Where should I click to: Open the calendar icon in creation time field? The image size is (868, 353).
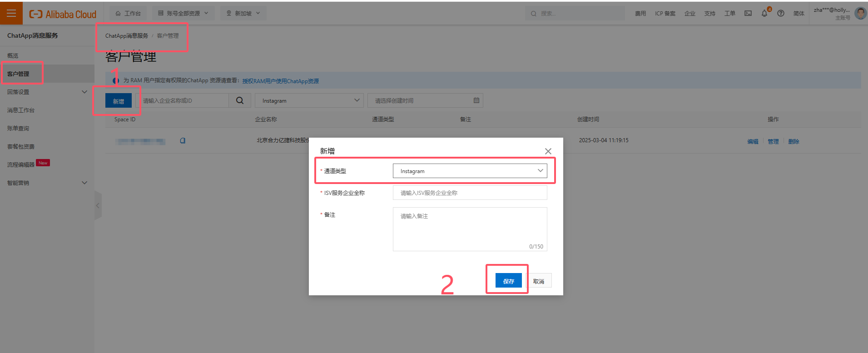coord(476,100)
